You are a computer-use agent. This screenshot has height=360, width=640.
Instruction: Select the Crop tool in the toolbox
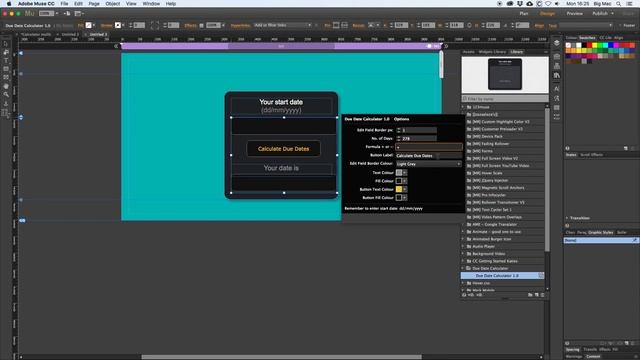click(x=6, y=52)
